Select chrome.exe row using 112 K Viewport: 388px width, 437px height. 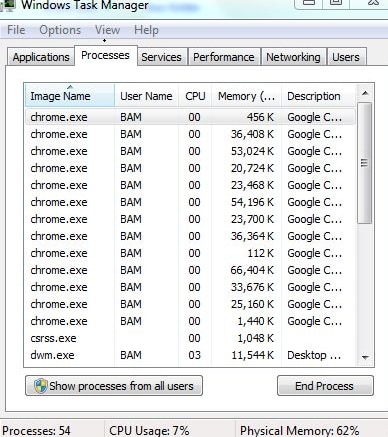coord(190,253)
